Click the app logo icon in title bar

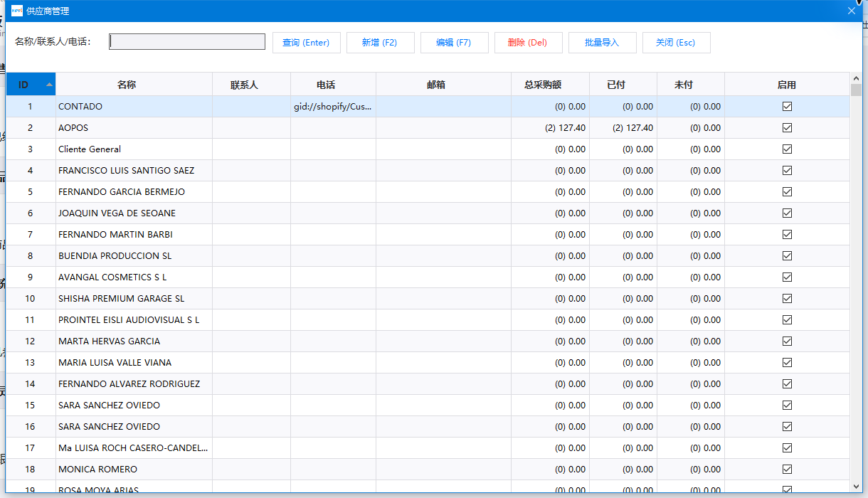[17, 11]
